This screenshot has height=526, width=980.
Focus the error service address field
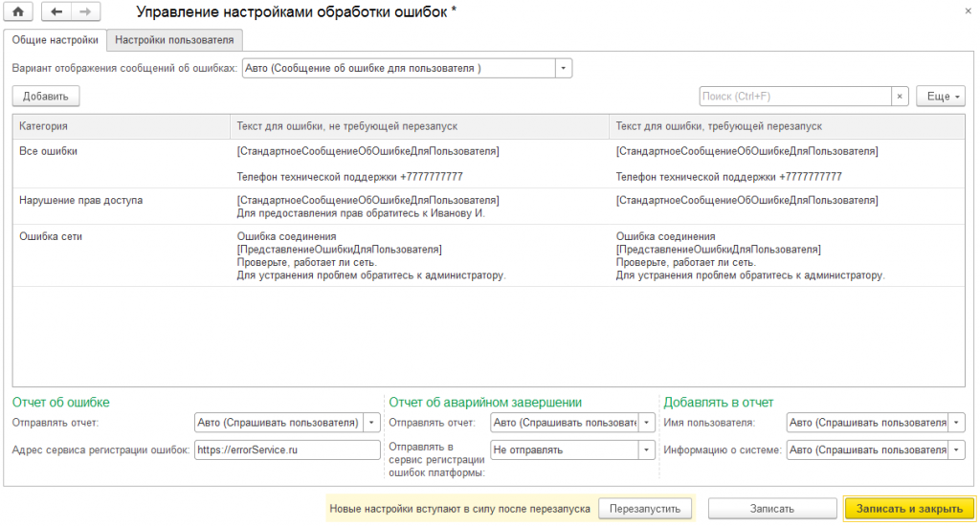tap(287, 449)
